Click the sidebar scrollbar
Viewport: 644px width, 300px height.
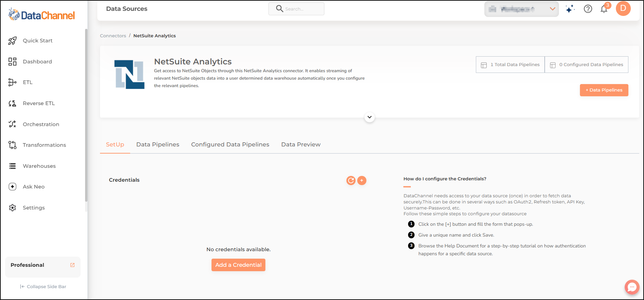click(86, 115)
